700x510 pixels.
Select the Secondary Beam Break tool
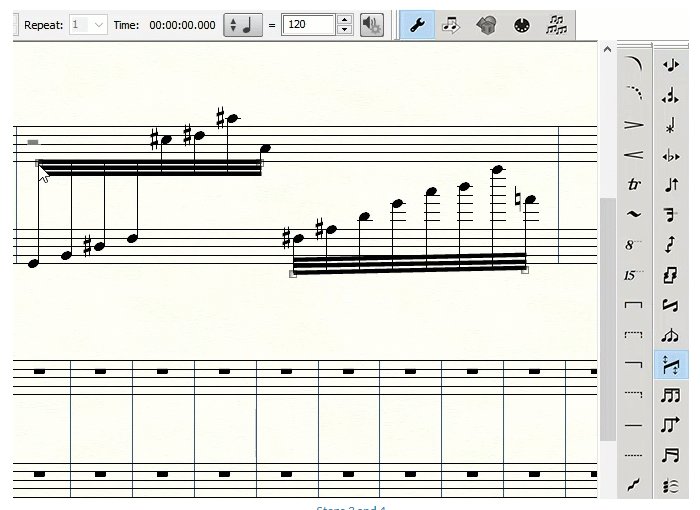[671, 395]
